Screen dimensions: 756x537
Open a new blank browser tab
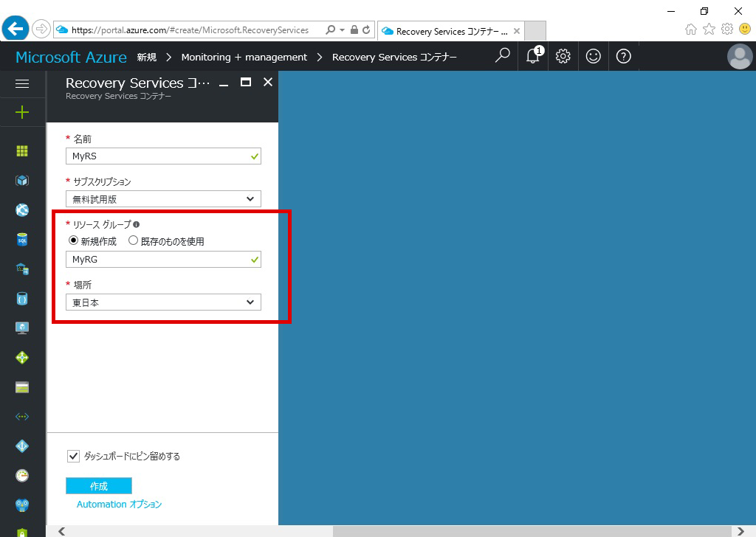click(535, 31)
